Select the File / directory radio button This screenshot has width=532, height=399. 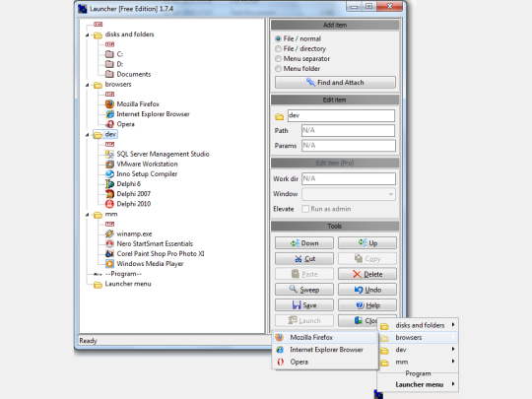pyautogui.click(x=278, y=49)
